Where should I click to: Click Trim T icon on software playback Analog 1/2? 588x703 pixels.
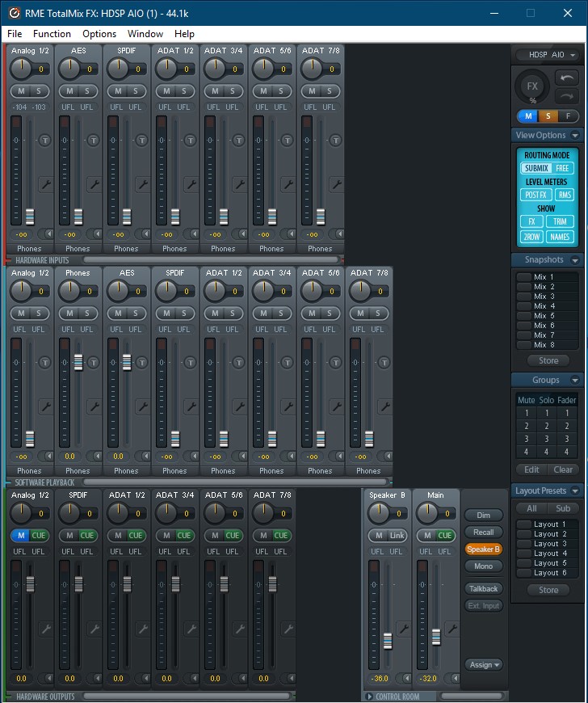point(44,362)
